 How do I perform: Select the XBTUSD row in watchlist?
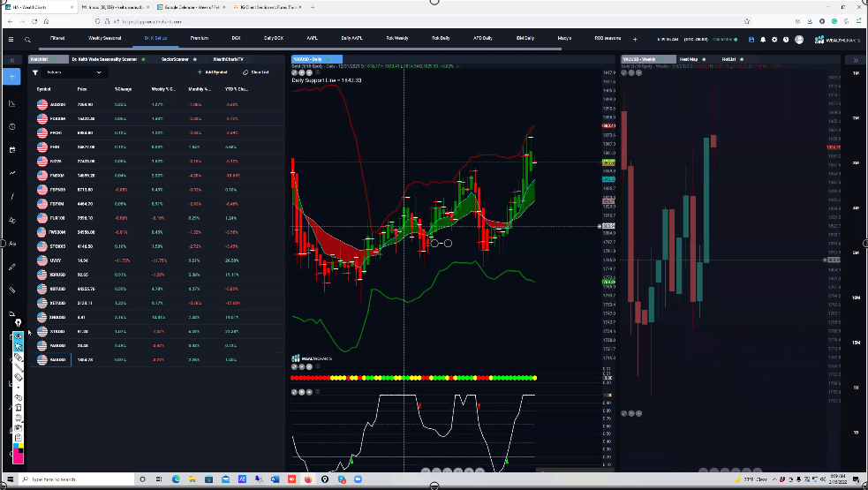[x=158, y=289]
